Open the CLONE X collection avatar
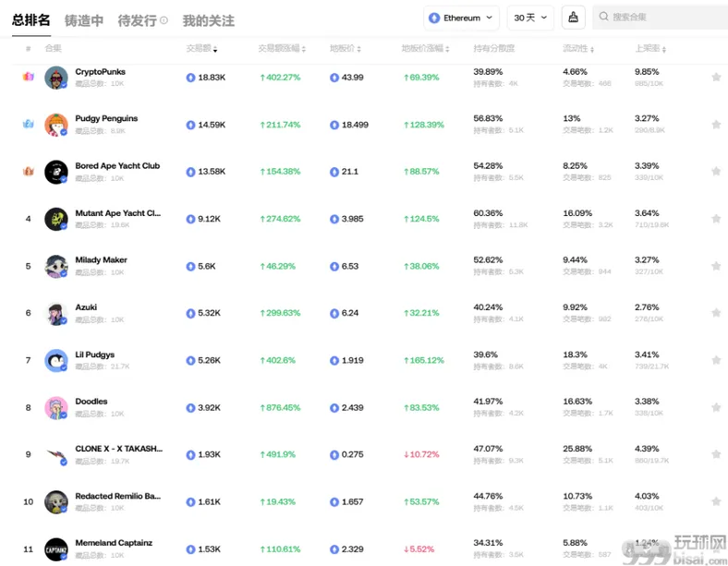 (x=56, y=455)
